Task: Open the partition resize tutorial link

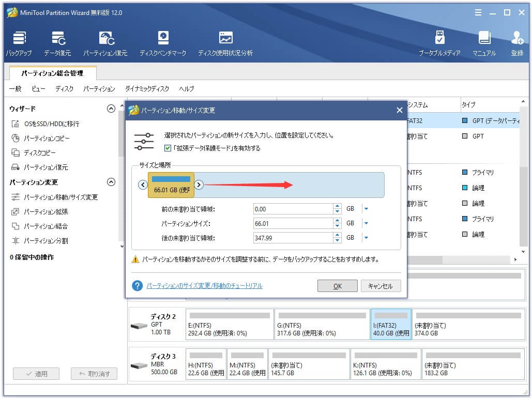Action: [204, 286]
